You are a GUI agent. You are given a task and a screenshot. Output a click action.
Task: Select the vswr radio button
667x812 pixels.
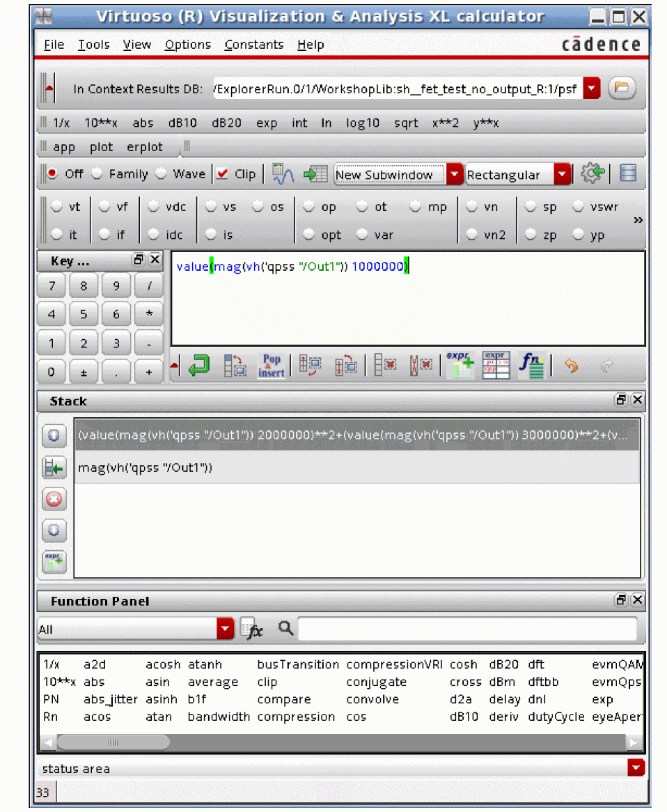click(579, 206)
